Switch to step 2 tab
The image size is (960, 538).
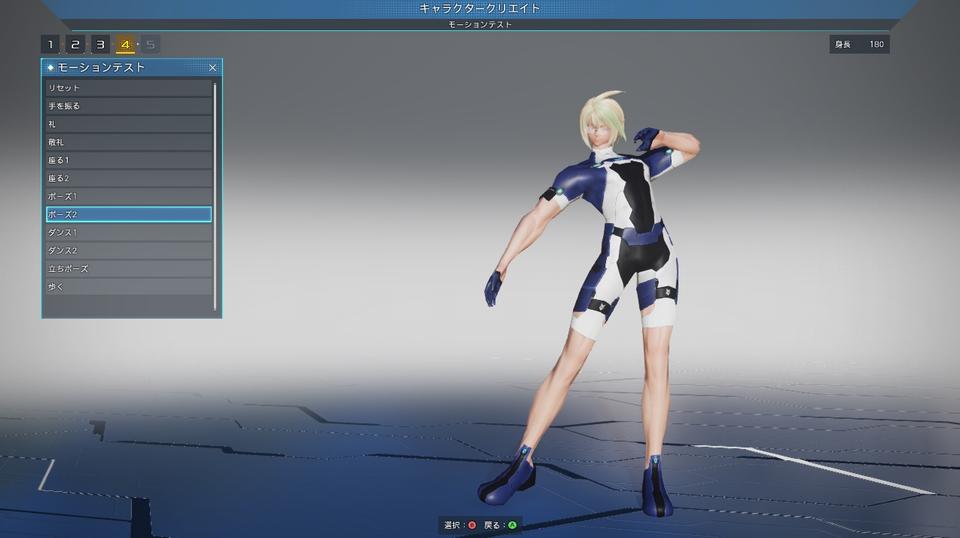point(75,44)
